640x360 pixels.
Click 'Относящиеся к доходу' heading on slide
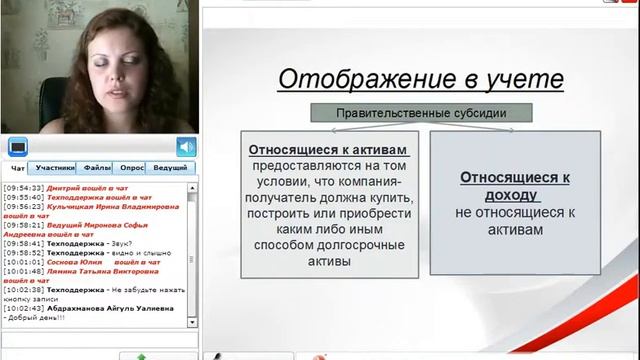pyautogui.click(x=515, y=186)
